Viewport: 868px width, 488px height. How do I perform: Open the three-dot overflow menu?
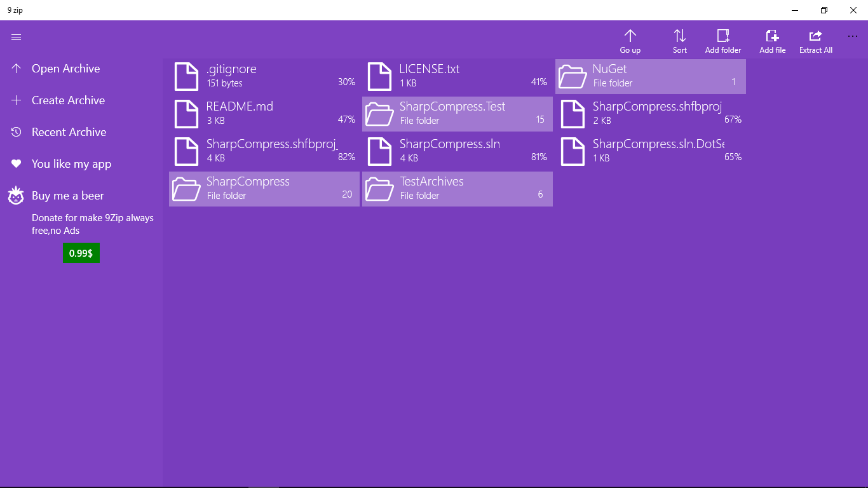pos(853,36)
